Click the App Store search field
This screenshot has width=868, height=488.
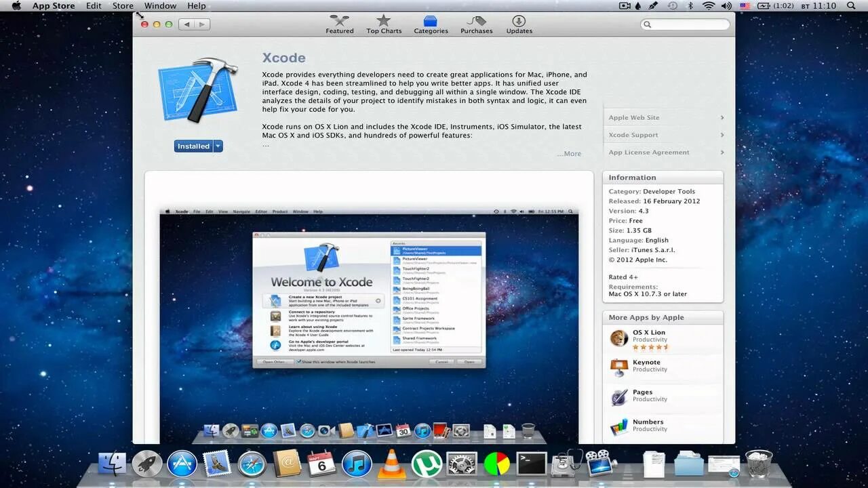click(686, 24)
